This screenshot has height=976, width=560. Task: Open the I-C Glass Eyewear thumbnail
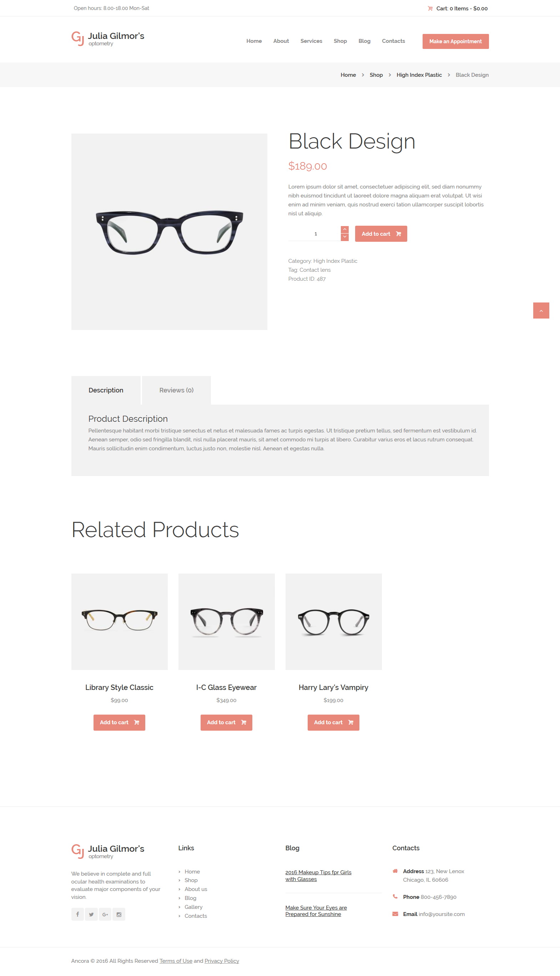point(227,621)
